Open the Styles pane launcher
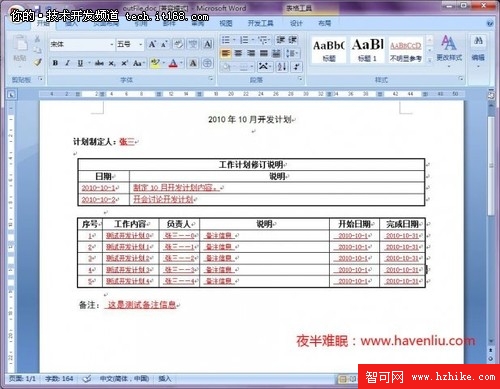500x389 pixels. pos(461,79)
